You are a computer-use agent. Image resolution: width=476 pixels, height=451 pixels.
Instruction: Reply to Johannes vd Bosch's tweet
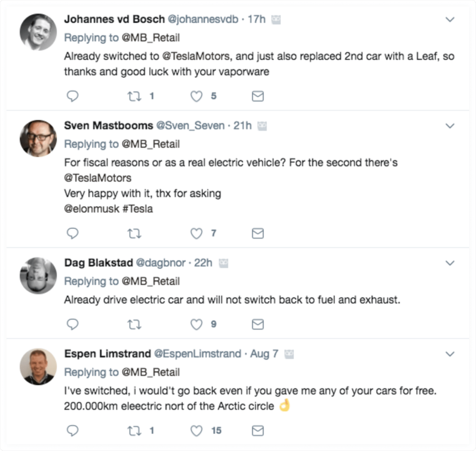(x=73, y=96)
